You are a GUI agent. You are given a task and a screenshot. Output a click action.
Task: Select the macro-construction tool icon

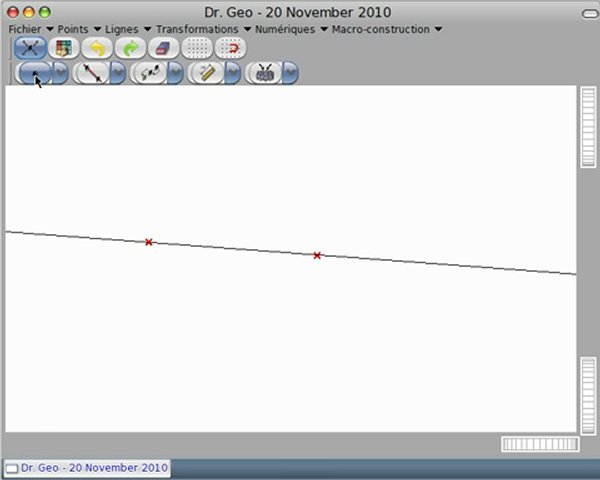[x=264, y=73]
